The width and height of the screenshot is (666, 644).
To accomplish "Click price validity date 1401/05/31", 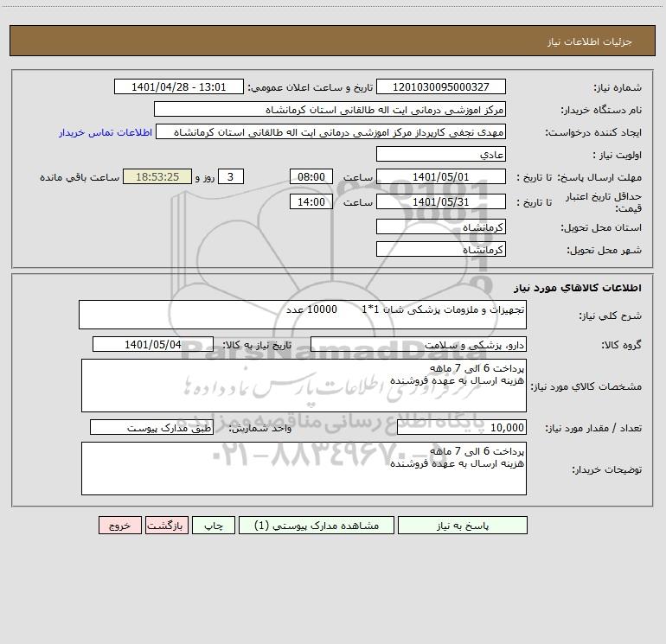I will pyautogui.click(x=441, y=201).
